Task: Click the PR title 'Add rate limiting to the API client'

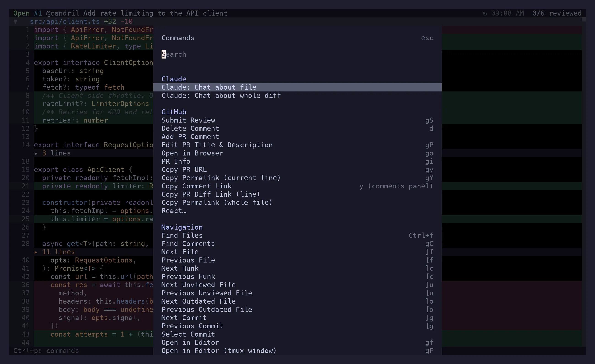Action: [155, 13]
